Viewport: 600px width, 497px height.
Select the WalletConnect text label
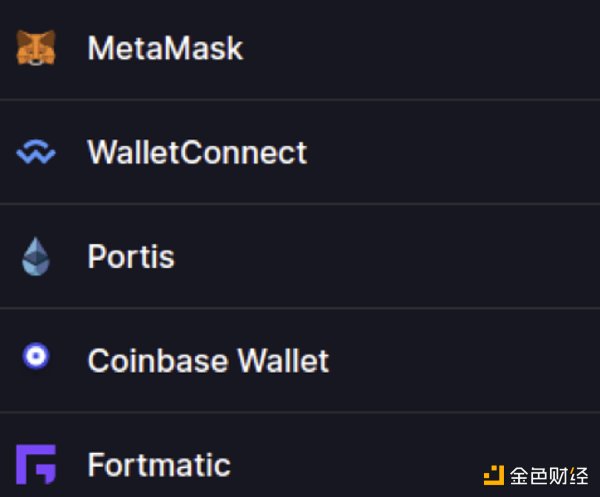(x=197, y=152)
